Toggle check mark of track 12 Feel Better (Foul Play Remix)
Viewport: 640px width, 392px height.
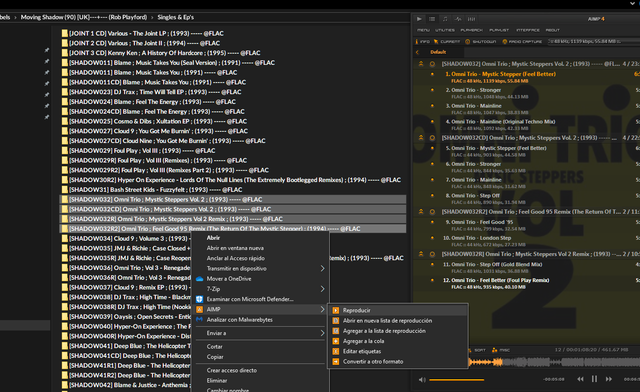(432, 281)
